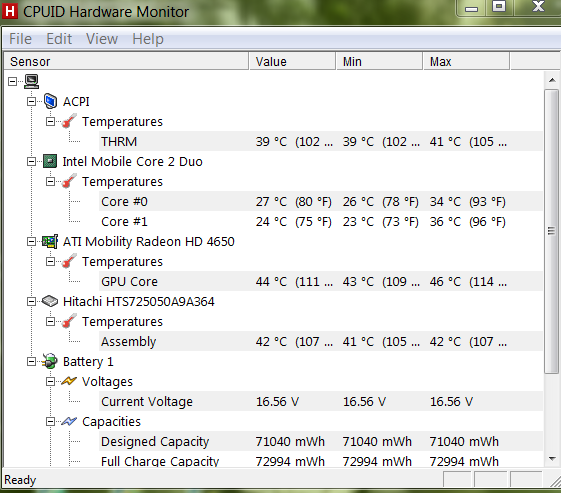
Task: Collapse the Battery 1 Capacities group
Action: coord(50,422)
